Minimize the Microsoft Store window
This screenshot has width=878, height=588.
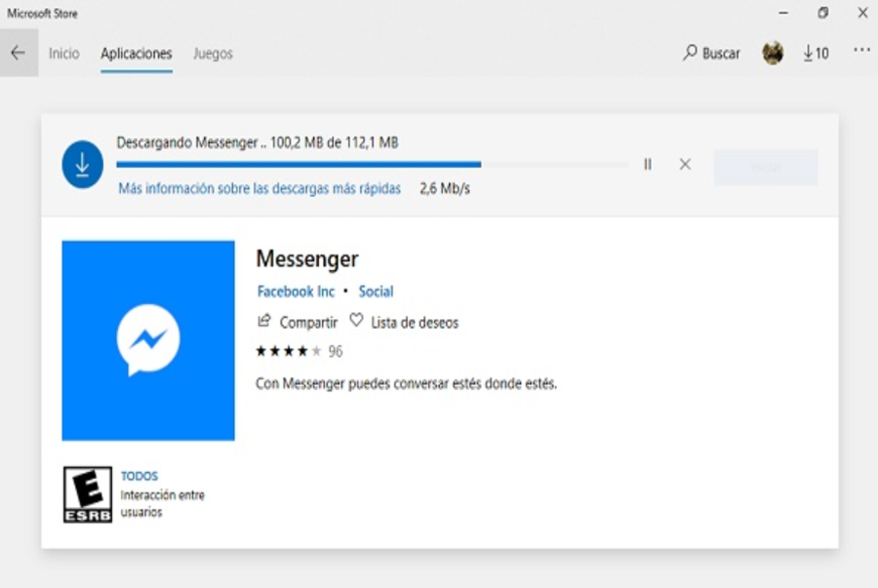pos(783,13)
